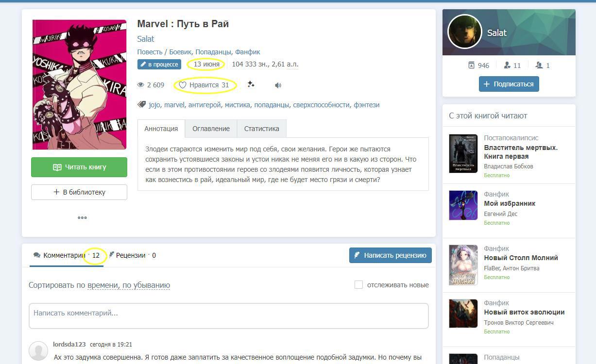The height and width of the screenshot is (364, 596).
Task: Click the book cover image
Action: [79, 84]
